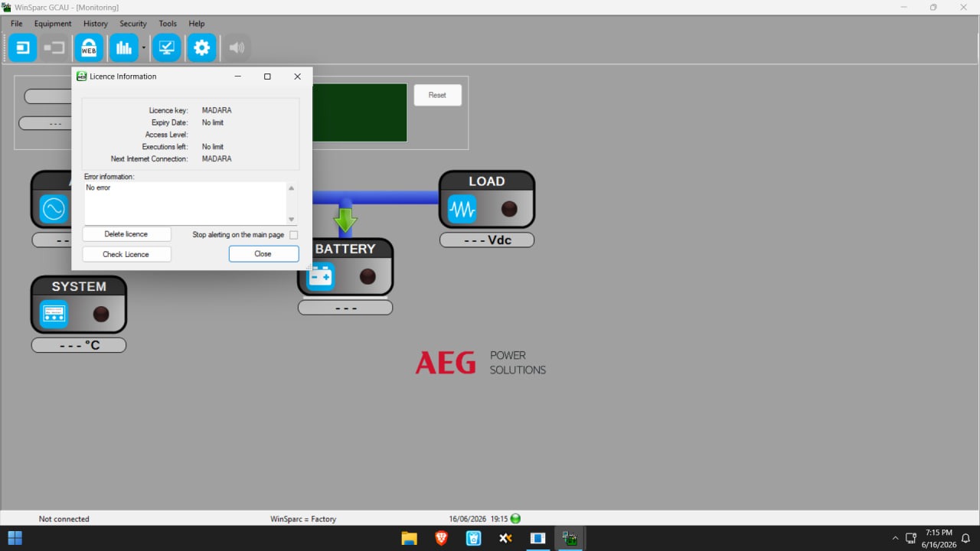
Task: Click the scroll up arrow in Error information
Action: (x=291, y=187)
